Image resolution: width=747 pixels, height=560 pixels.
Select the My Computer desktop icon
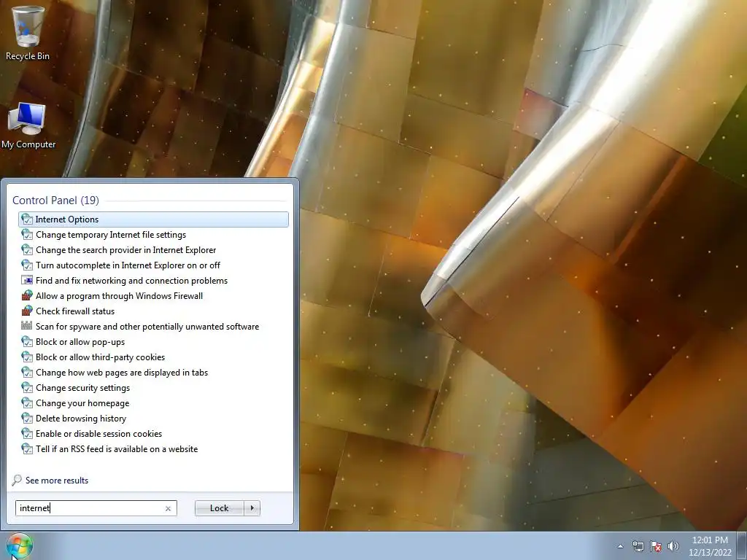click(28, 125)
